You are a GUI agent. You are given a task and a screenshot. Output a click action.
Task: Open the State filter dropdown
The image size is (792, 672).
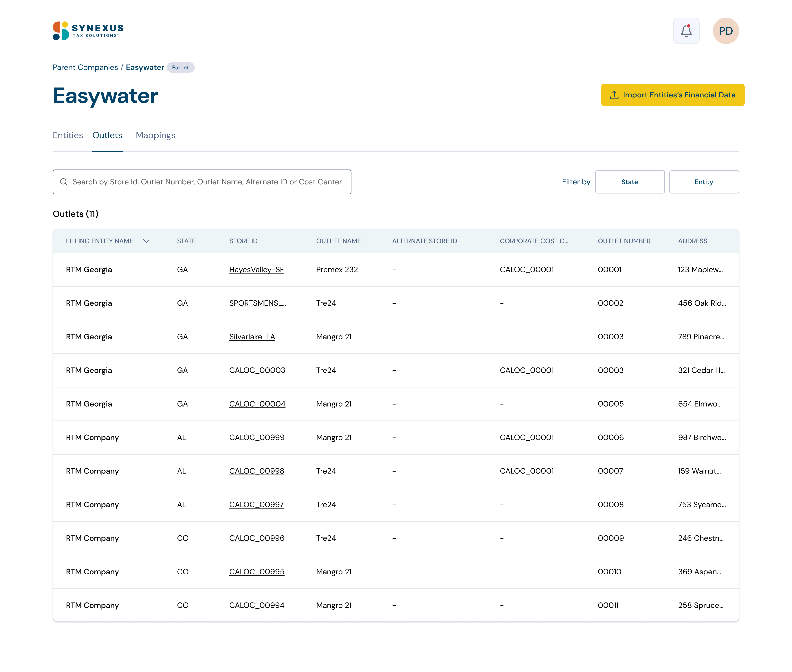[629, 182]
